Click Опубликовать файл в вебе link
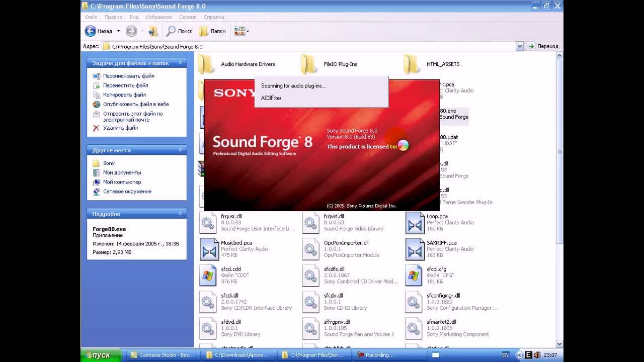 136,104
